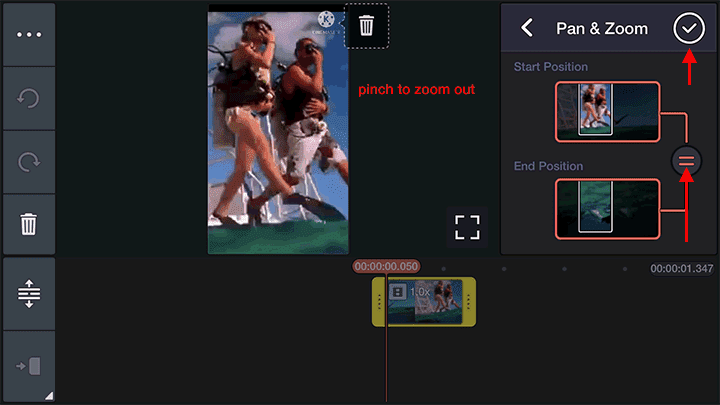720x405 pixels.
Task: Click the 00:00:00.050 playhead marker
Action: (386, 266)
